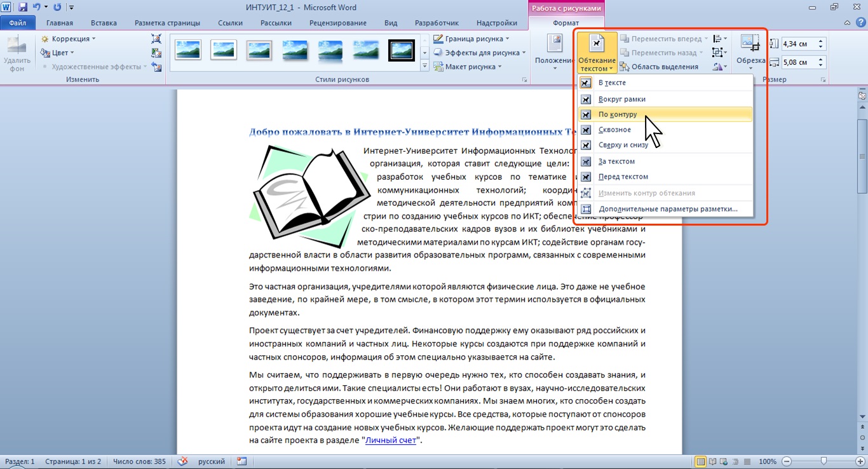Screen dimensions: 868x469
Task: Click the Word application icon in title bar
Action: tap(6, 8)
